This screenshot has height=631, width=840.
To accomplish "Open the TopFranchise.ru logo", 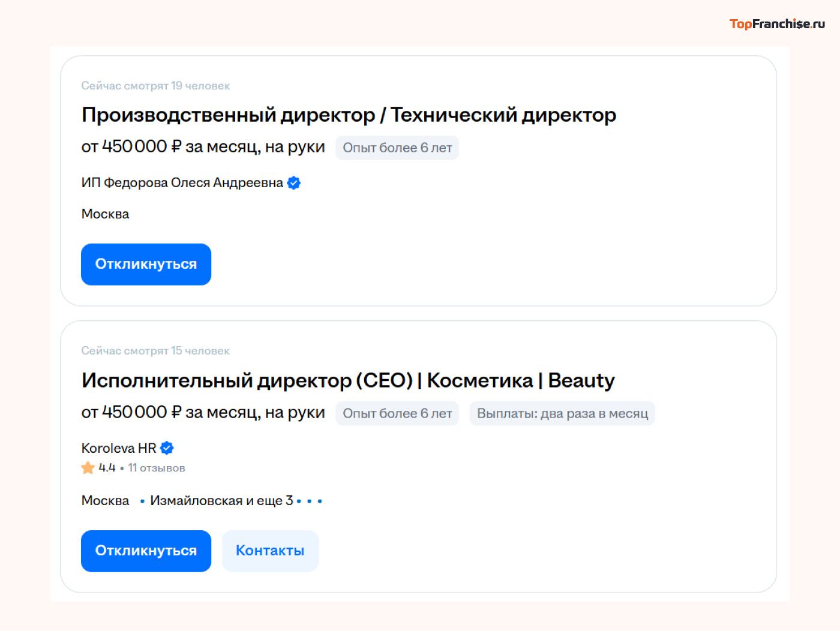I will [777, 25].
